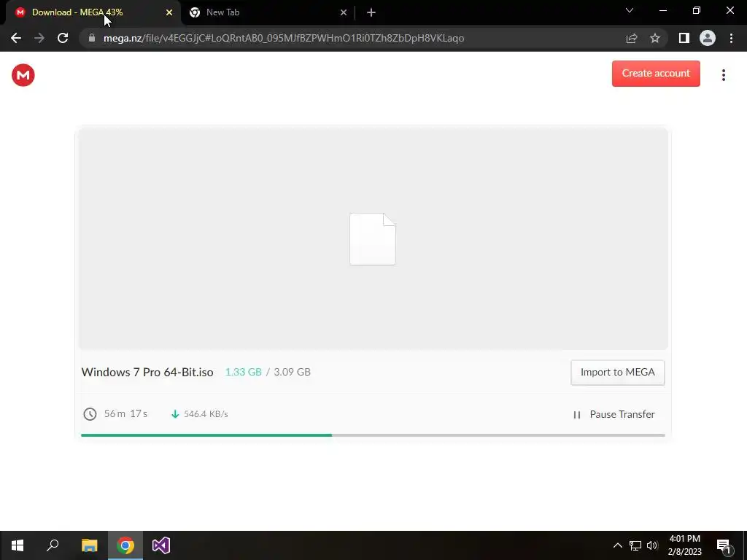Toggle Chrome side panel icon
The width and height of the screenshot is (747, 560).
684,38
